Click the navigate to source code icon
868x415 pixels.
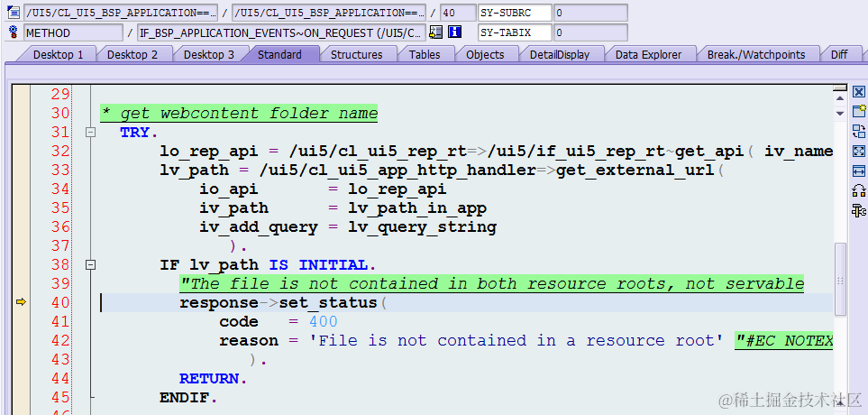coord(435,32)
